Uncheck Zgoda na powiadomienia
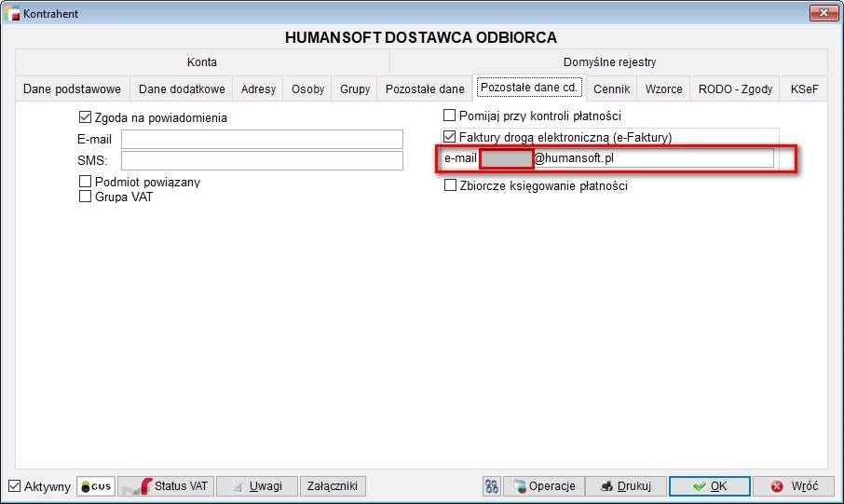844x504 pixels. point(85,117)
